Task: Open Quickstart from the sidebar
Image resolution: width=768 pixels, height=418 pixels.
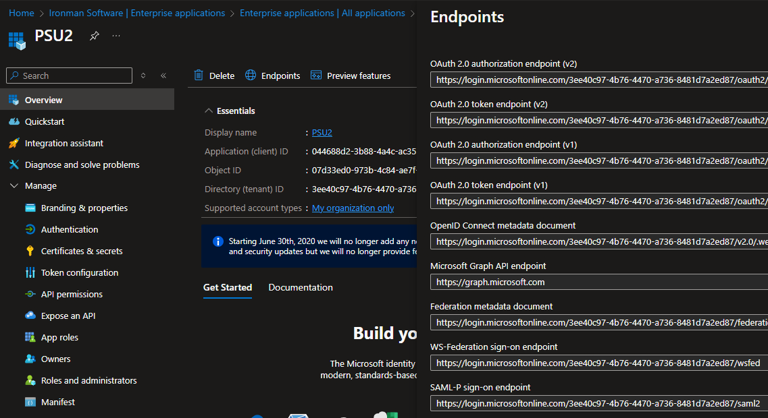Action: (44, 122)
